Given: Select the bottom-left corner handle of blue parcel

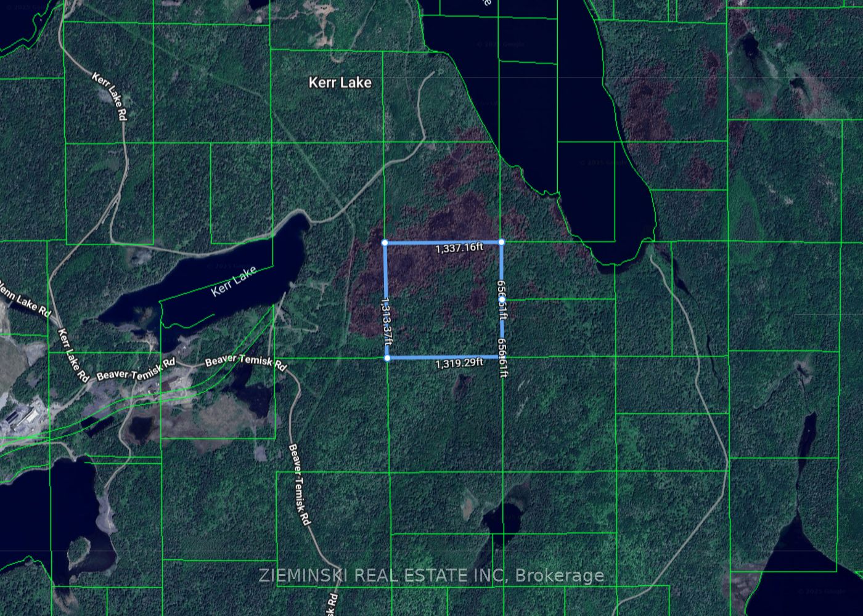Looking at the screenshot, I should [387, 358].
